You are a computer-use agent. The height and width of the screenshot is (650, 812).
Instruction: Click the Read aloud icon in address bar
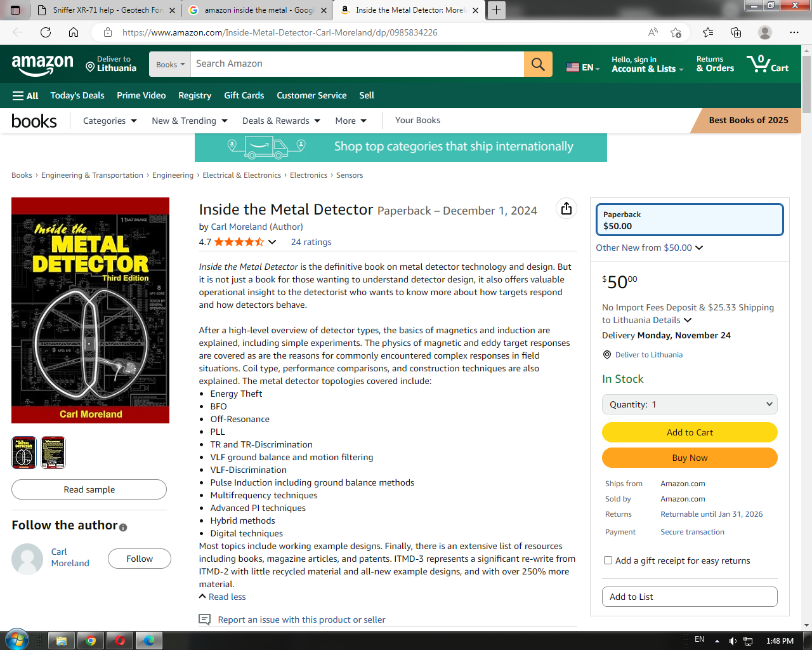click(653, 32)
